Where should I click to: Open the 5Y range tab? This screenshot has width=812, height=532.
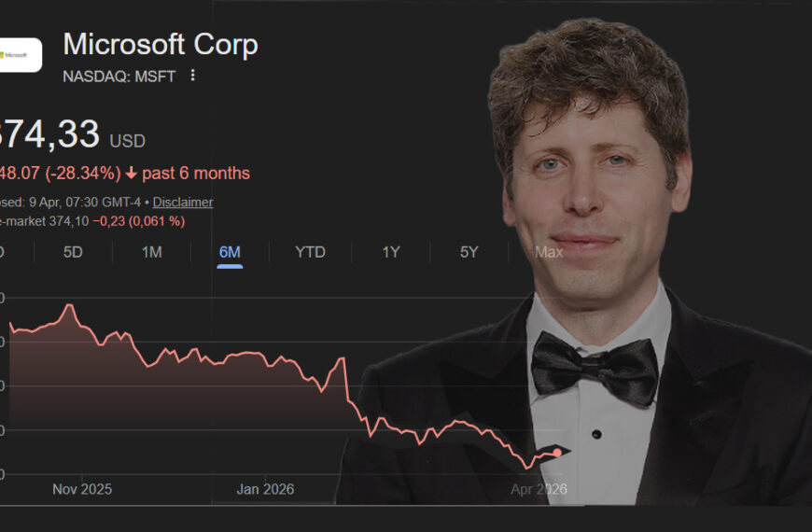click(x=469, y=252)
